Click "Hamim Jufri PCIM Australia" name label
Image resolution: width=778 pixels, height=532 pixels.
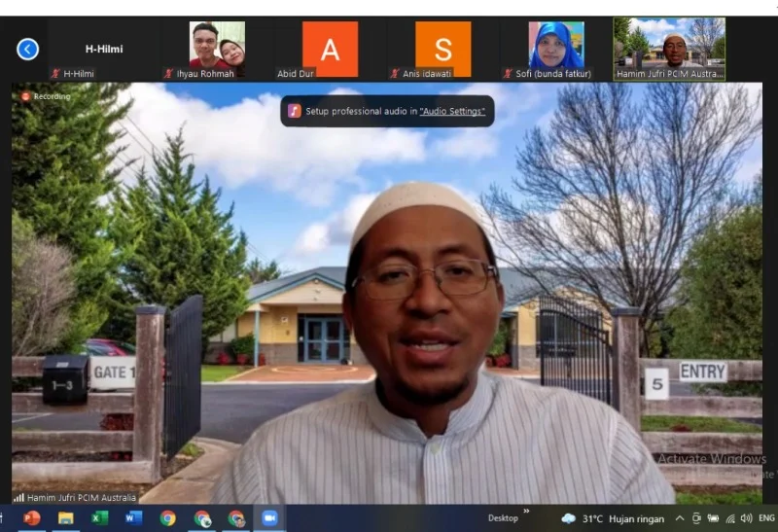click(82, 497)
